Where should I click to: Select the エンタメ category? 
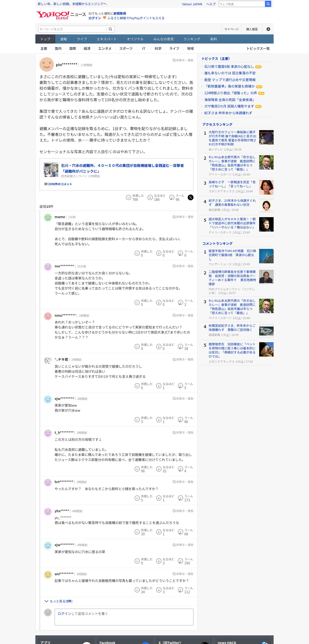coord(105,49)
